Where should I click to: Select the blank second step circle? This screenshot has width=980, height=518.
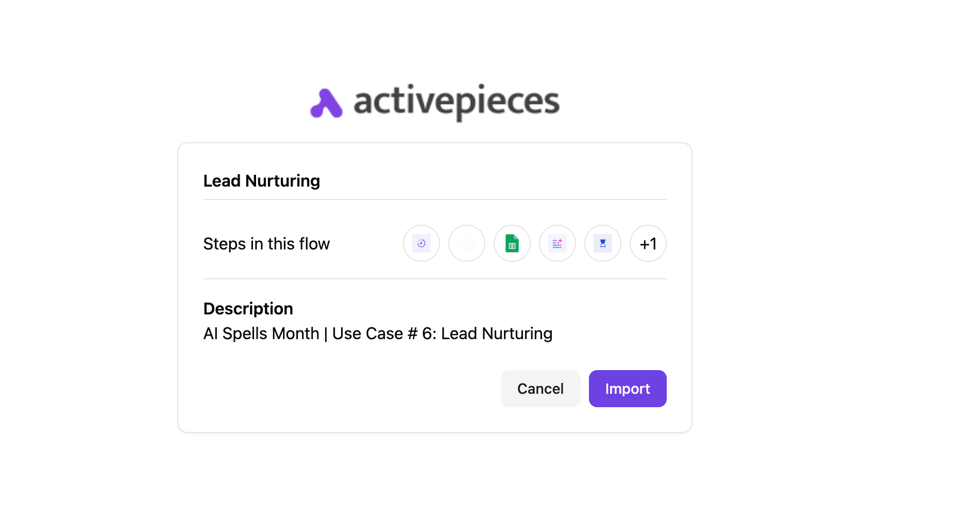(466, 243)
